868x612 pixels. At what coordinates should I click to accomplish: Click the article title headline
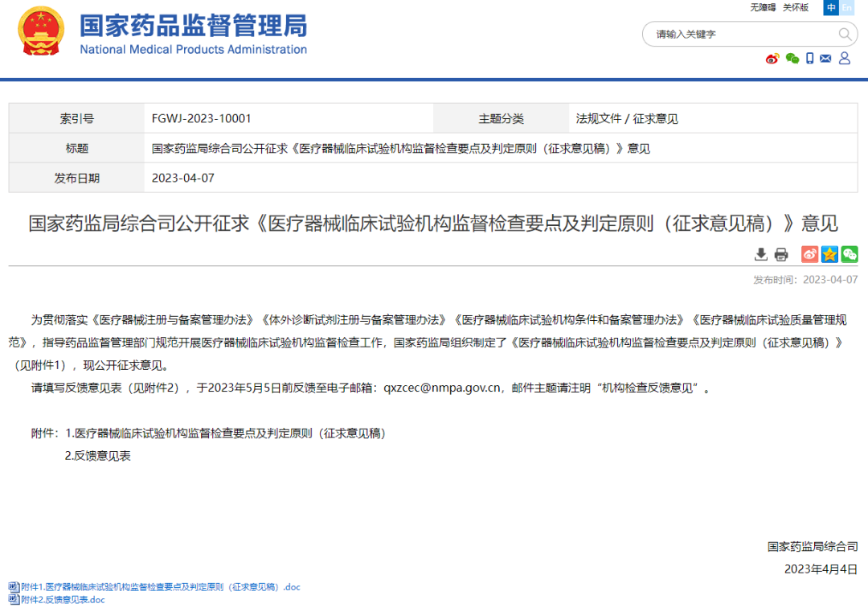434,224
